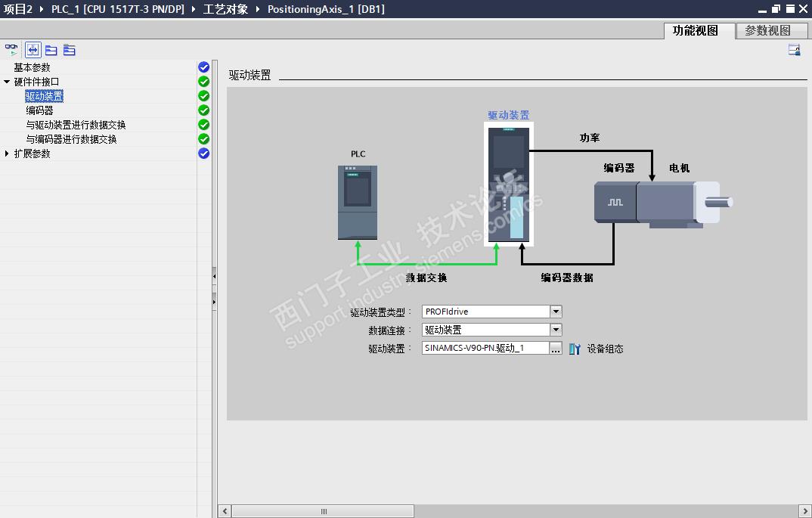Click the green status check next to 硬件接口

pyautogui.click(x=203, y=82)
